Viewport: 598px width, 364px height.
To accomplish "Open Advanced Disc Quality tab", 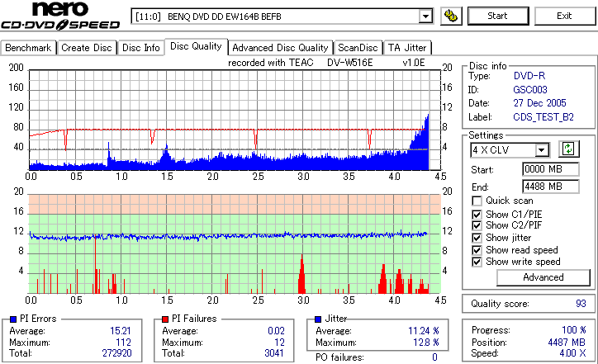I will (x=280, y=48).
